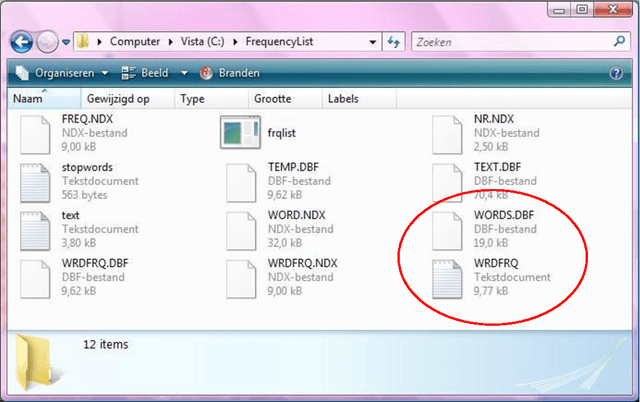Select the WRDFRQ text document icon

click(x=445, y=277)
